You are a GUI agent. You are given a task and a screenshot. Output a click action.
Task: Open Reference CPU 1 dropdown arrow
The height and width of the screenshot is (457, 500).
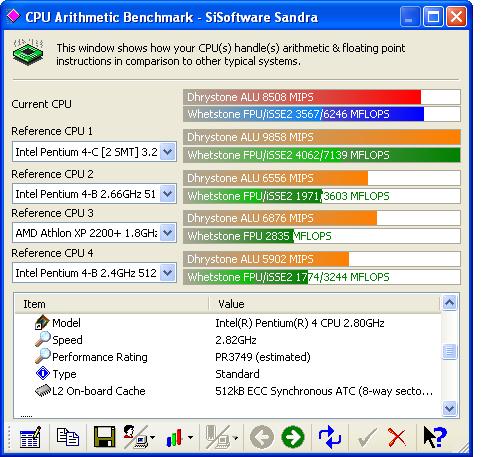click(167, 152)
